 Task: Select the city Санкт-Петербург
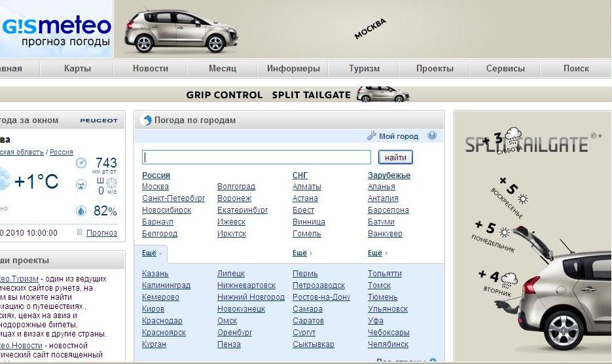click(173, 198)
